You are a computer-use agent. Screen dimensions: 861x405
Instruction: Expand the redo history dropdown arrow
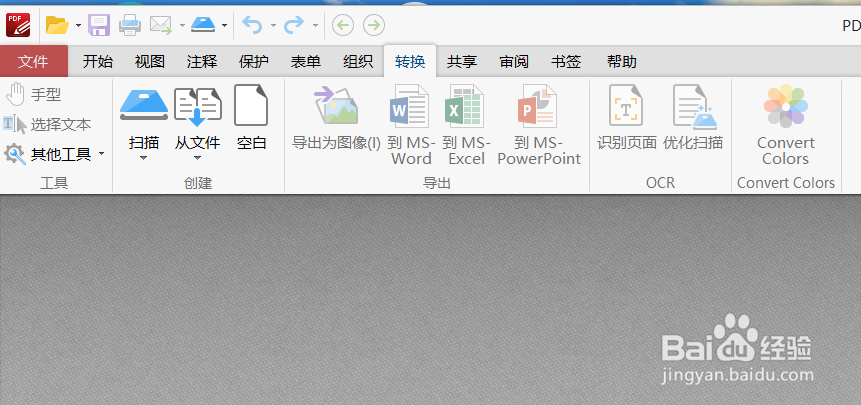pos(315,25)
